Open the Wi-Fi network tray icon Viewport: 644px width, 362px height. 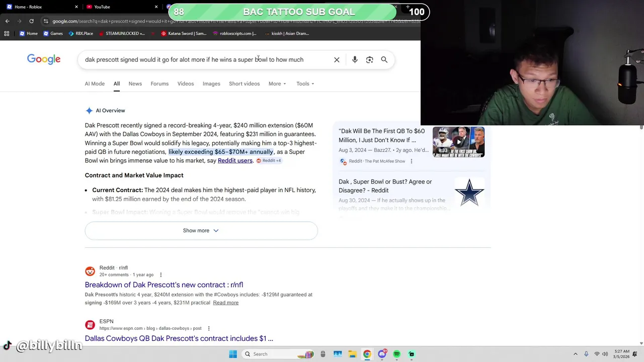tap(597, 354)
